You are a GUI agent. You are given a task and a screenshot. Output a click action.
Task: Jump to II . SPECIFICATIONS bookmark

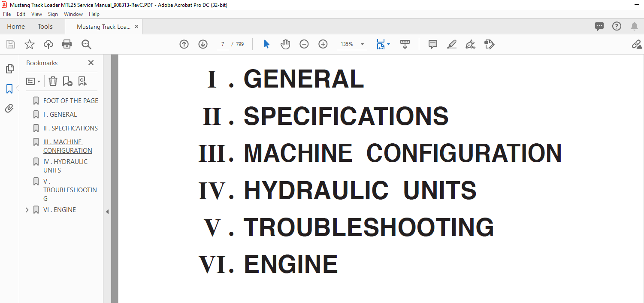[70, 128]
